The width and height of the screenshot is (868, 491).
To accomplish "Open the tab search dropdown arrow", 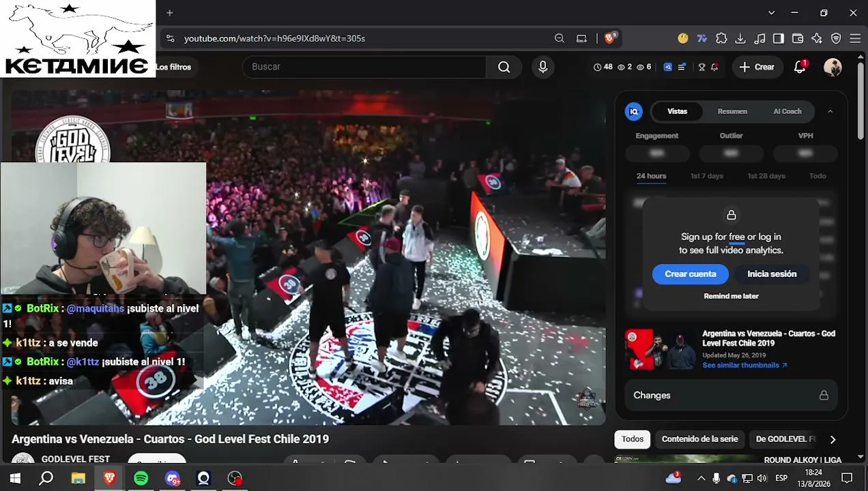I will (771, 12).
